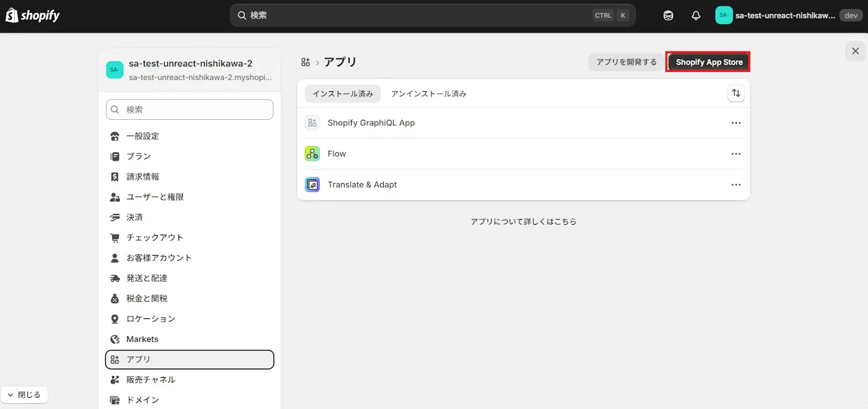Select the インストール済み tab

coord(342,93)
